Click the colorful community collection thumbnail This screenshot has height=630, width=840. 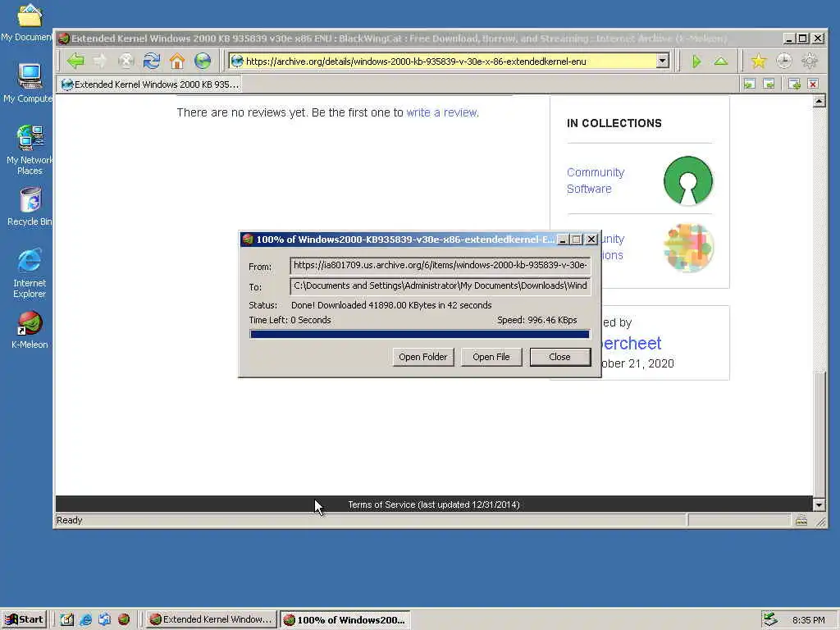pos(688,248)
